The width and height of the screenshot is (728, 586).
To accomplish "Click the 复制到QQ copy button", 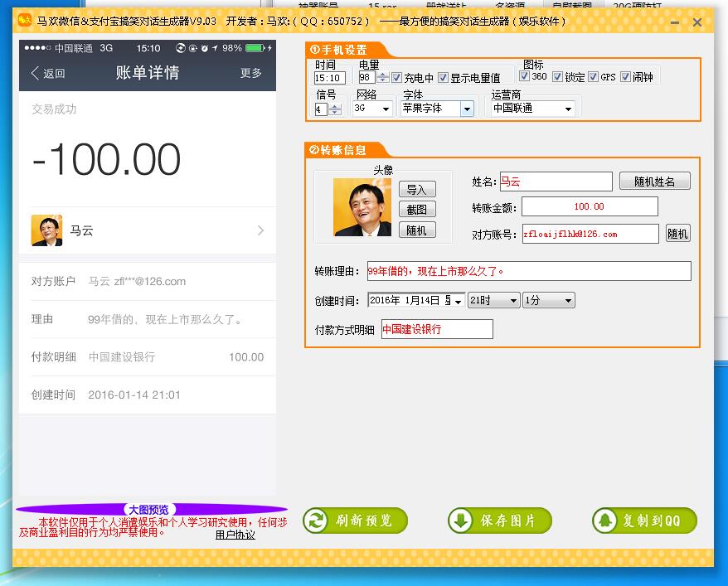I will (644, 521).
